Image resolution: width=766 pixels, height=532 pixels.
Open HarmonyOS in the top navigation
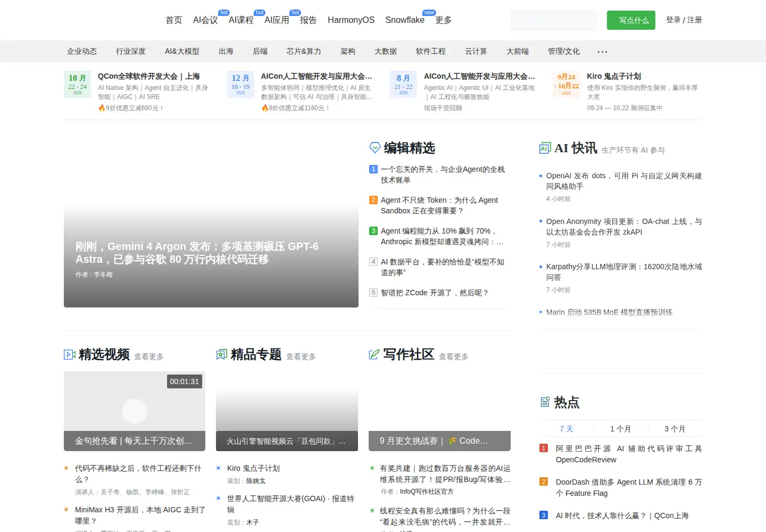[x=351, y=20]
